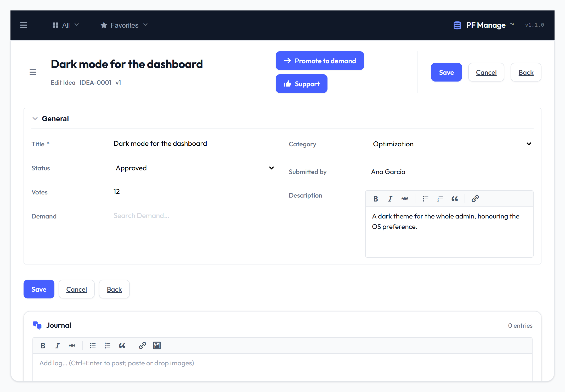Collapse the General section
Screen dimensions: 565x392
[35, 119]
